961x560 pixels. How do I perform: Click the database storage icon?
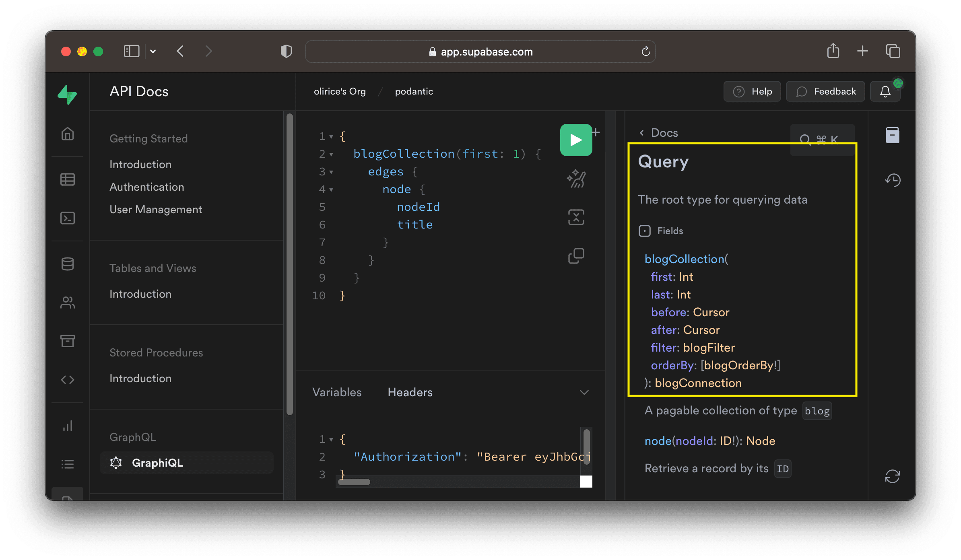point(67,264)
